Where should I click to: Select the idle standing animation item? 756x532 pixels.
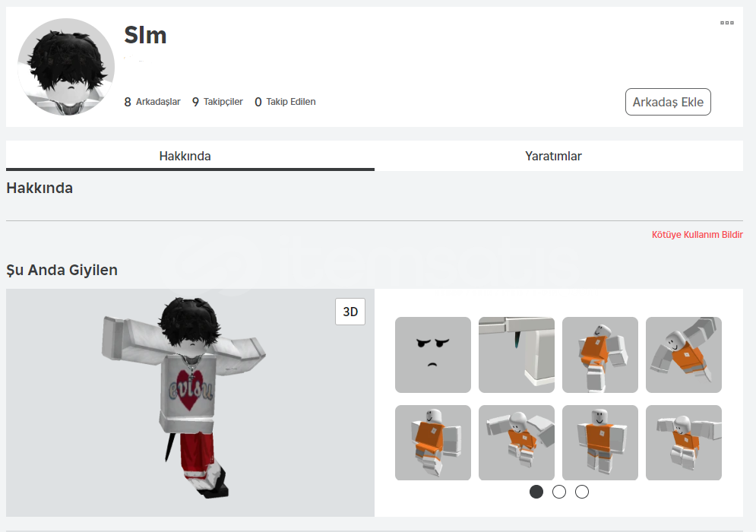(599, 443)
